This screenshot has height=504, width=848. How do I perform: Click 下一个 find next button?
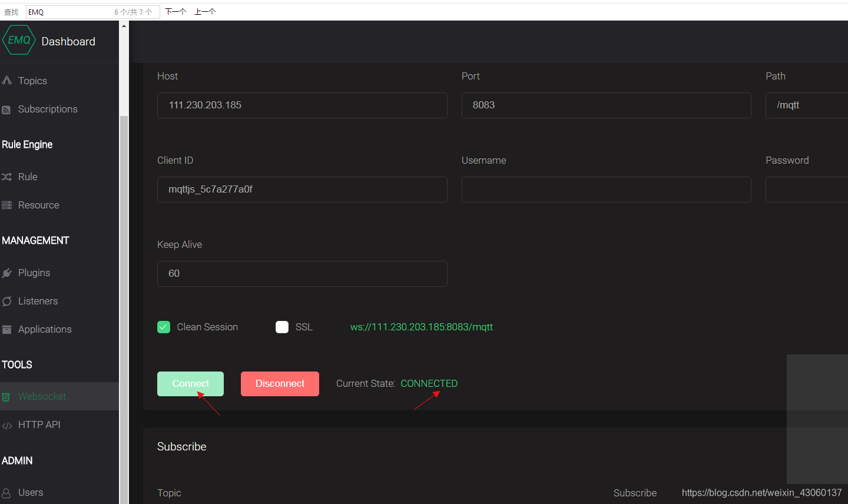click(x=175, y=12)
